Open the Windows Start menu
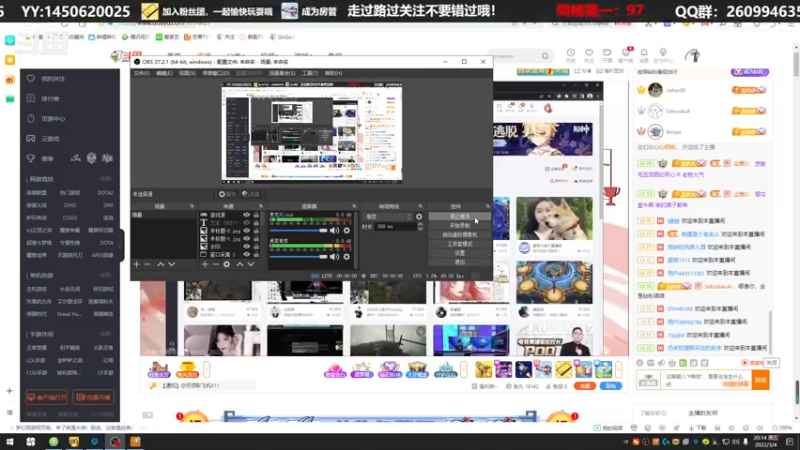Screen dimensions: 800x450 pos(10,441)
